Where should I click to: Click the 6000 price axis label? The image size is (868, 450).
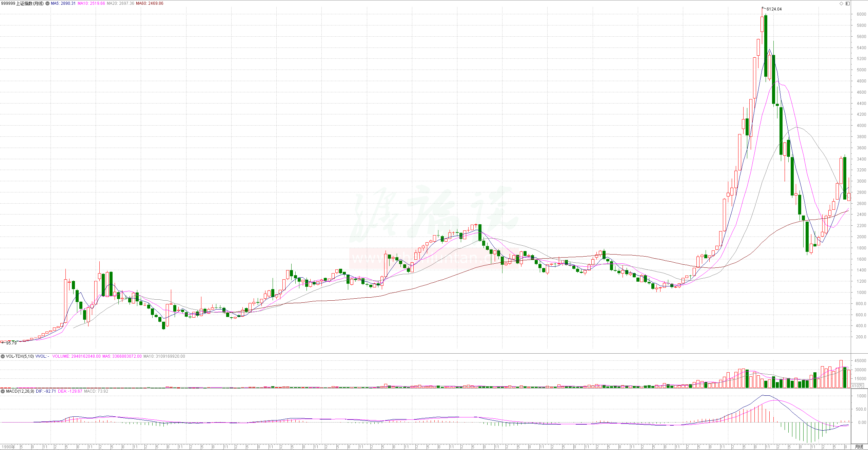click(862, 14)
